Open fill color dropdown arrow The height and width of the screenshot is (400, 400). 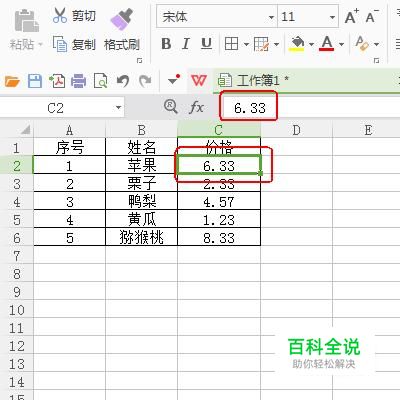311,44
